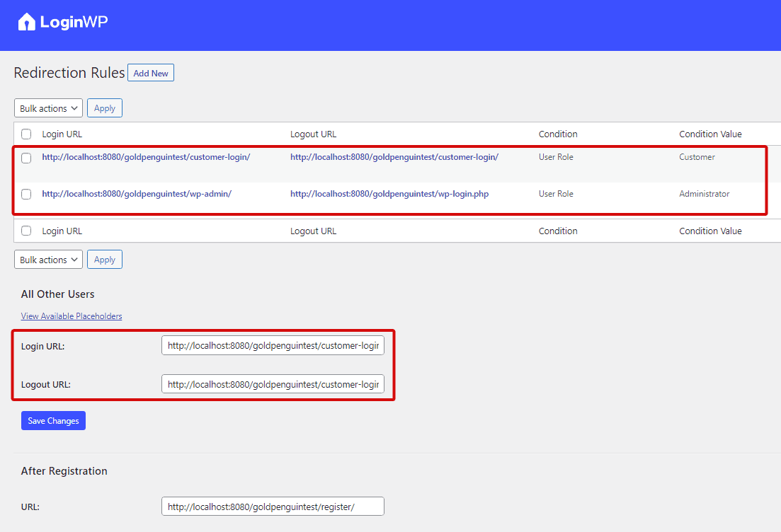Open the wp-admin Login URL rule link
781x532 pixels.
point(137,194)
